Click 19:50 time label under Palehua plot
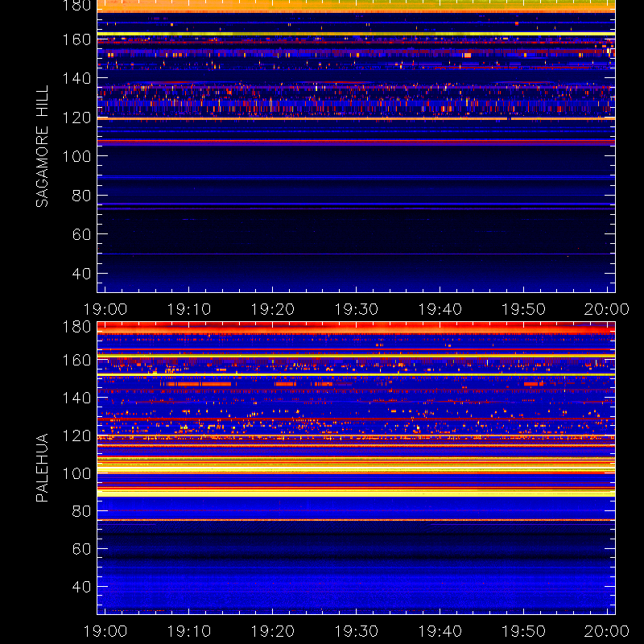Image resolution: width=644 pixels, height=644 pixels. 524,631
